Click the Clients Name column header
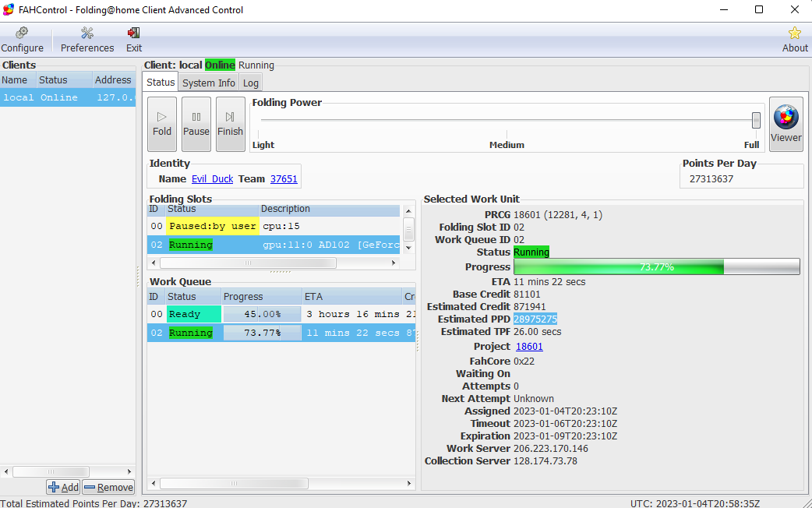The image size is (812, 508). click(x=18, y=79)
